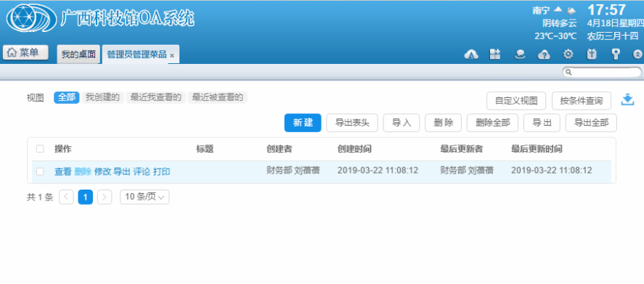The image size is (644, 284).
Task: Open the add-widget grid icon
Action: tap(495, 54)
